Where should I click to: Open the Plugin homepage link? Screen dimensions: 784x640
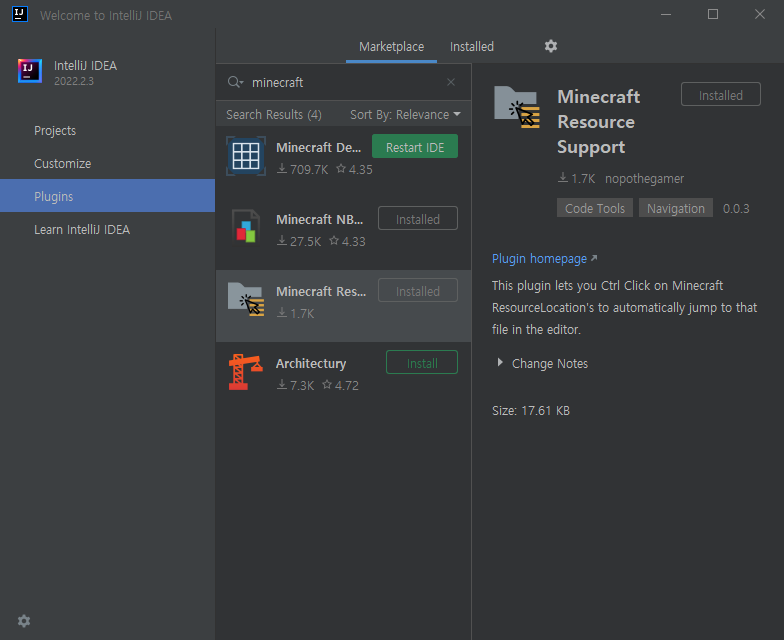540,258
